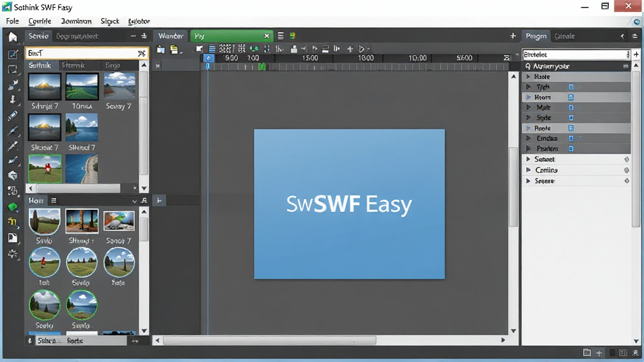Click the white page icon in the sidebar
Viewport: 644px width, 362px height.
click(x=13, y=238)
